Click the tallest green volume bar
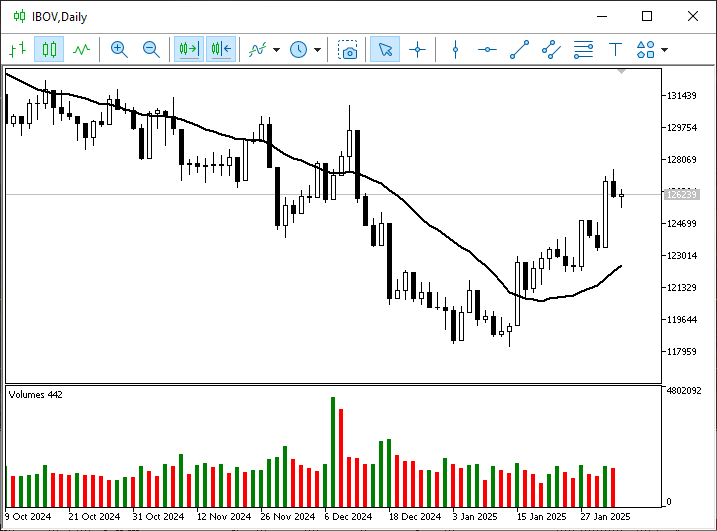Viewport: 717px width, 531px height. click(x=333, y=452)
